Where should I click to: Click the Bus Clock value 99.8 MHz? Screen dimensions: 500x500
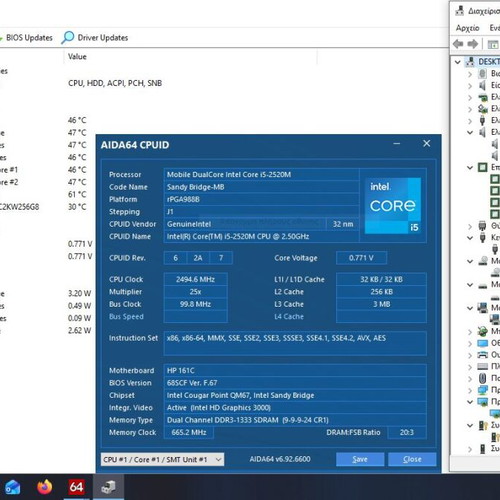point(195,304)
